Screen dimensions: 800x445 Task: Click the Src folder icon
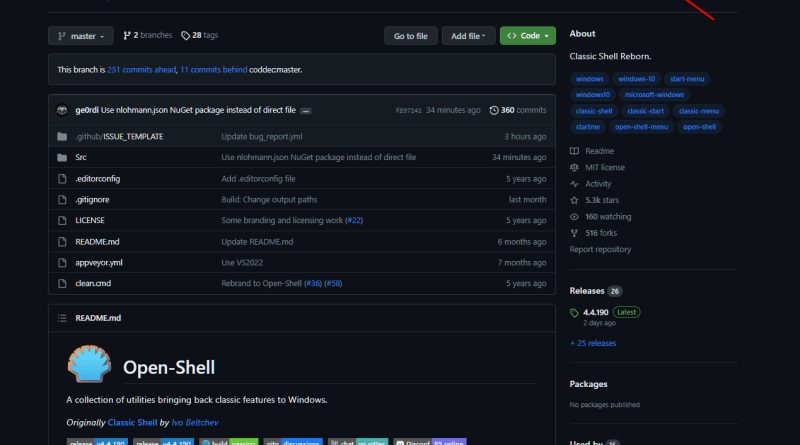click(x=62, y=157)
